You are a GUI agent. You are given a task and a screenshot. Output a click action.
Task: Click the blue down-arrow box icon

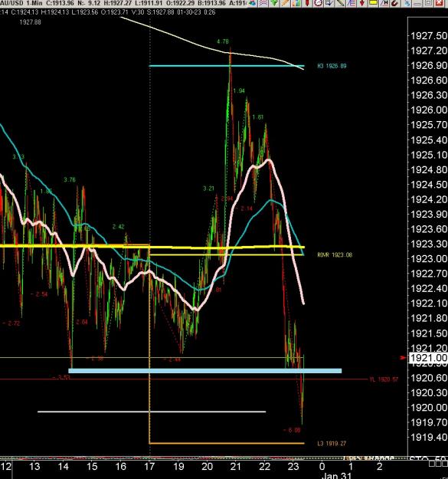click(329, 3)
